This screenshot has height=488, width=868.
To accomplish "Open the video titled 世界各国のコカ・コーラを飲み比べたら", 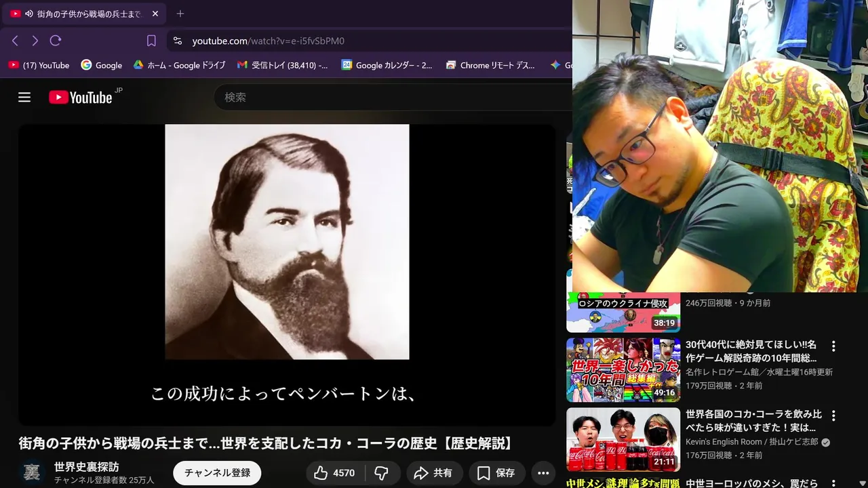I will 753,420.
